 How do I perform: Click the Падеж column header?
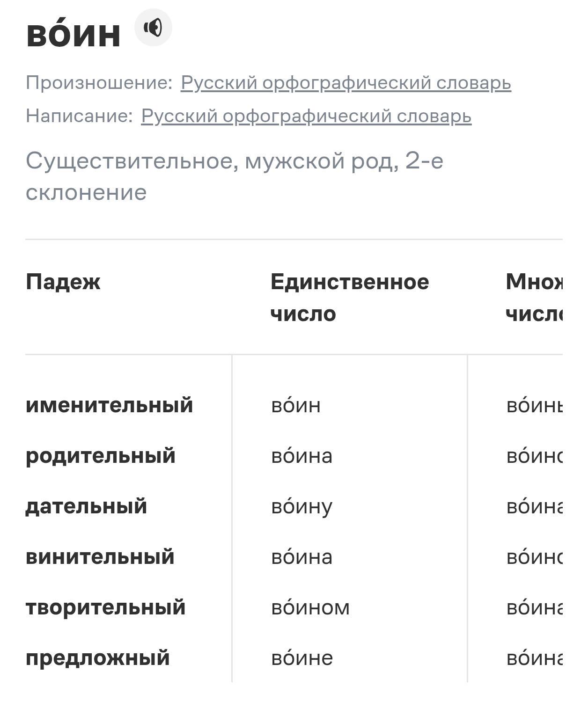(63, 282)
